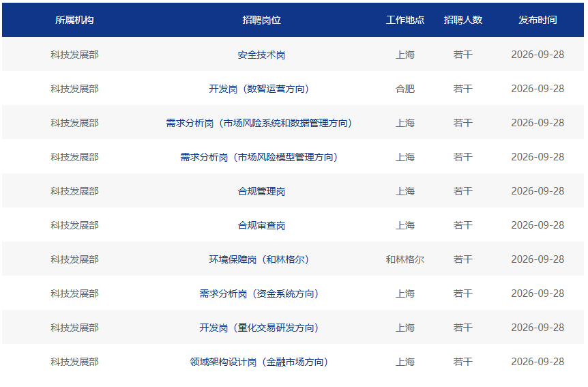This screenshot has width=588, height=387.
Task: Select 若干 in 开发岗（量化交易研发方向）row
Action: click(x=462, y=328)
